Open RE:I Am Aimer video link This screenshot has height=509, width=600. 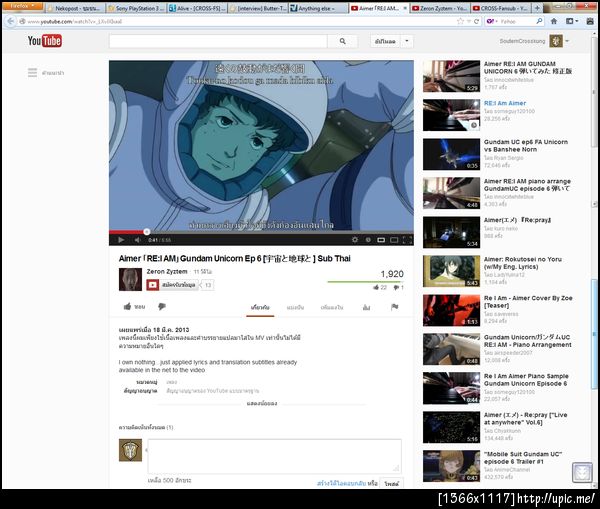[x=505, y=103]
